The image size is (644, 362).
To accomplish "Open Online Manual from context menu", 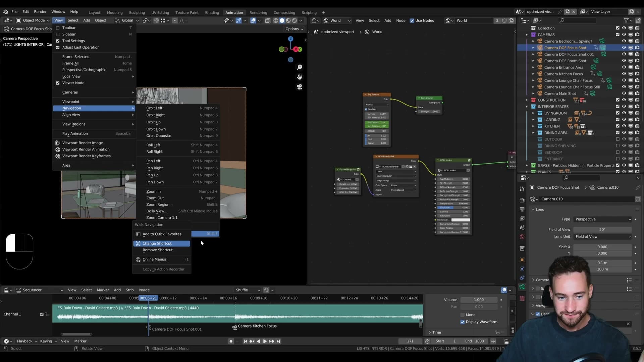I will 162,259.
